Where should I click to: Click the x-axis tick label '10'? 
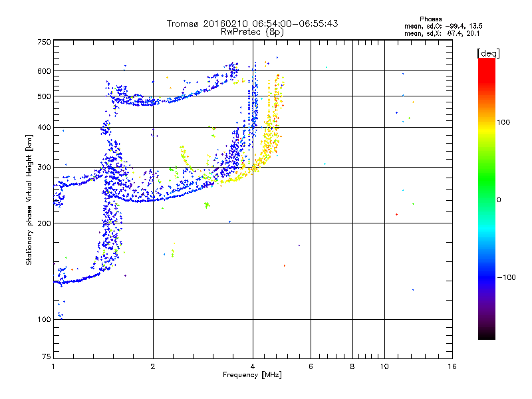pos(384,366)
